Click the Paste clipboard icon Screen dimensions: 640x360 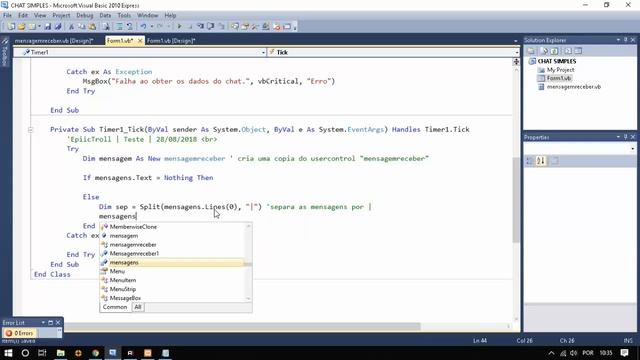(92, 27)
